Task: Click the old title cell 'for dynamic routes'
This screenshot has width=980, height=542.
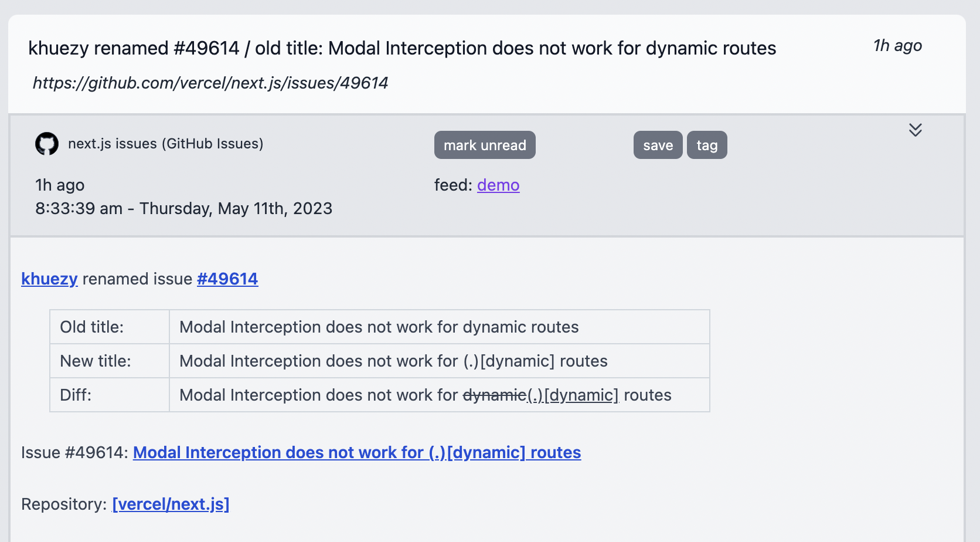Action: click(x=379, y=327)
